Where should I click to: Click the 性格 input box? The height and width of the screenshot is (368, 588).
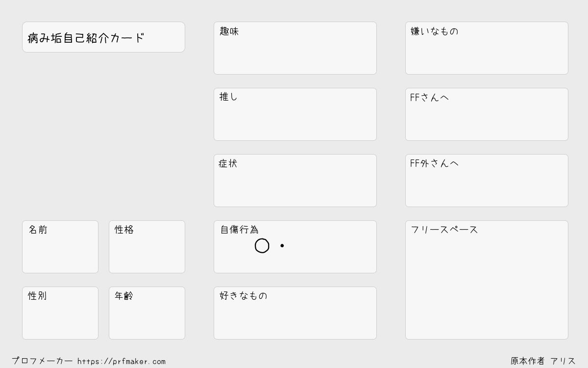click(147, 247)
